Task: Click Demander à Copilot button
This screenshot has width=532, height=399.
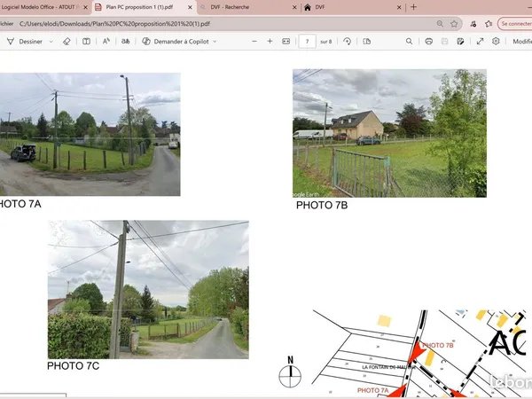Action: [176, 42]
